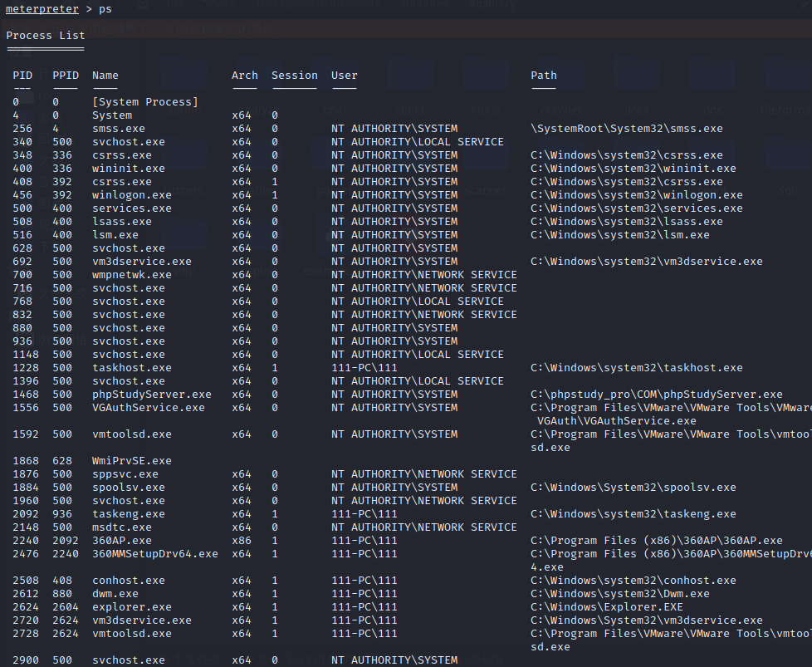Screen dimensions: 812x667
Task: Select the PPID column header
Action: pyautogui.click(x=66, y=75)
